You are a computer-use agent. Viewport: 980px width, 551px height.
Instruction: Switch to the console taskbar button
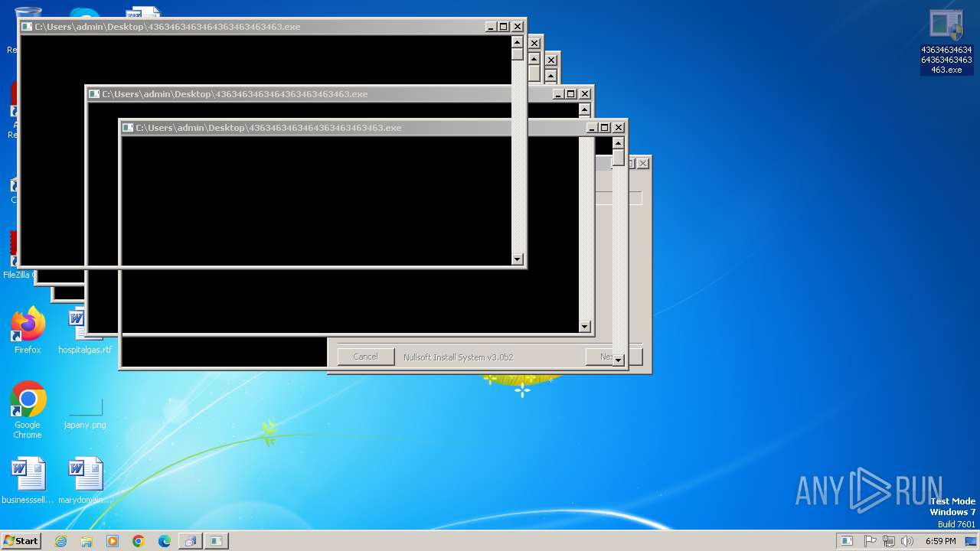tap(216, 541)
